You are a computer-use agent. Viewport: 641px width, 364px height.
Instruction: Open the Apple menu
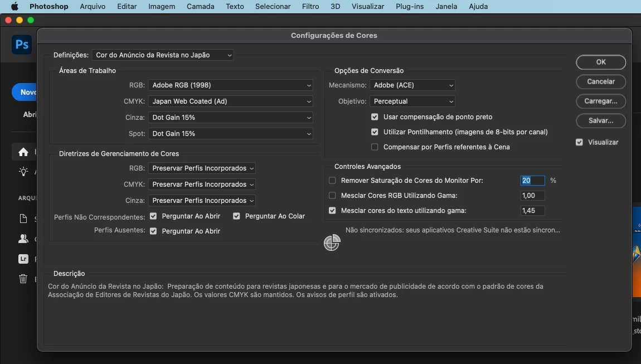point(14,7)
